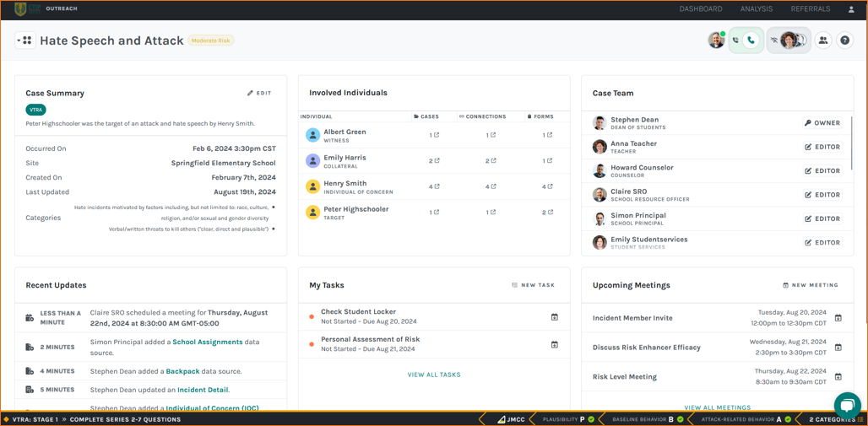
Task: Open Henry Smith's cases external link icon
Action: tap(436, 186)
